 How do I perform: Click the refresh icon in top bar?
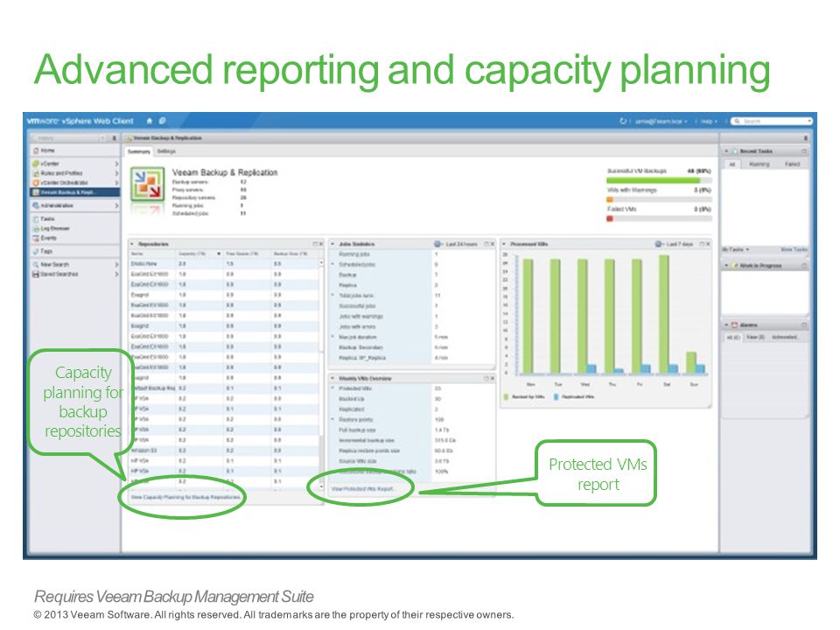click(623, 121)
